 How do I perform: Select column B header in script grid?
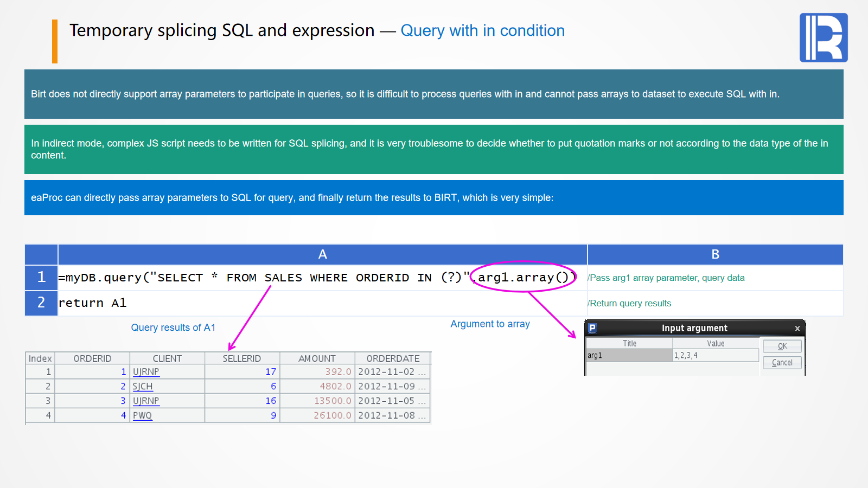click(715, 254)
